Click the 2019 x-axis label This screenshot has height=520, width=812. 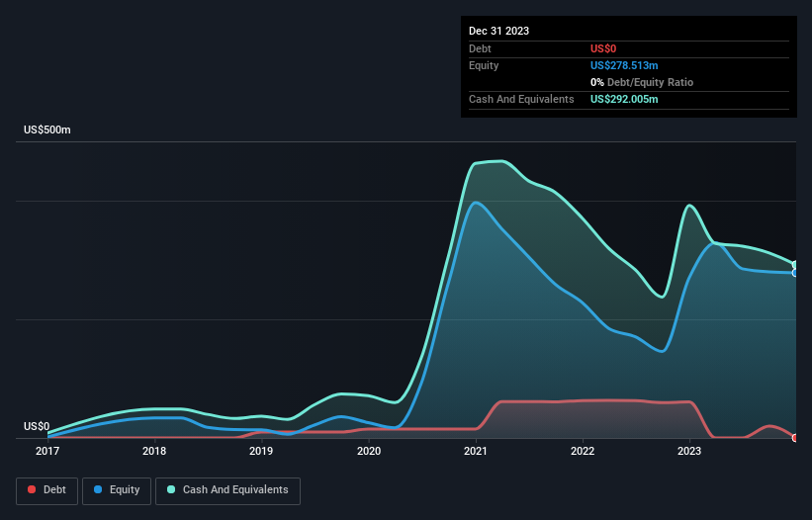pyautogui.click(x=261, y=451)
